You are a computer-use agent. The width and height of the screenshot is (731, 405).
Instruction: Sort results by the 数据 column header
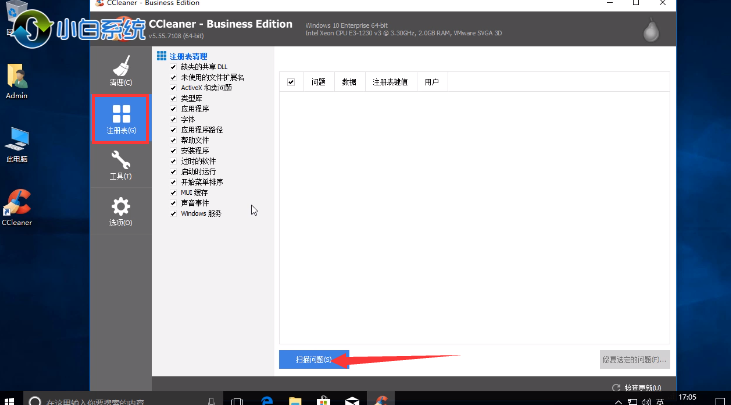348,82
